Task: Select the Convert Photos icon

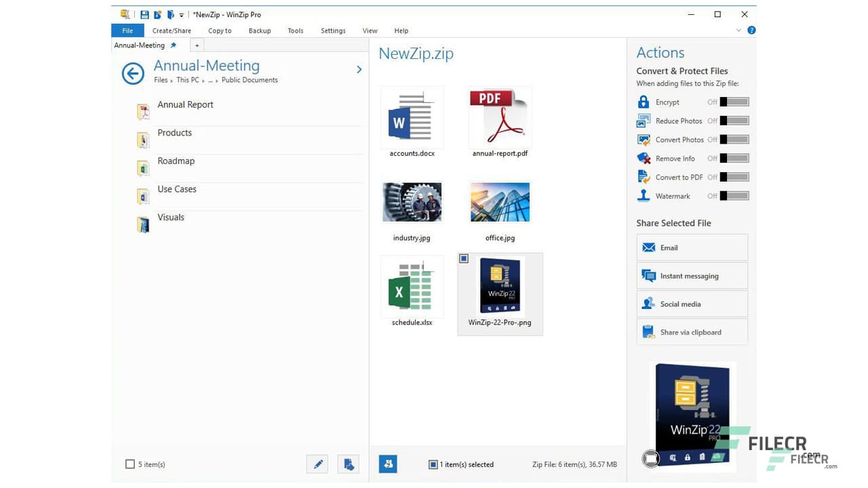Action: point(642,140)
